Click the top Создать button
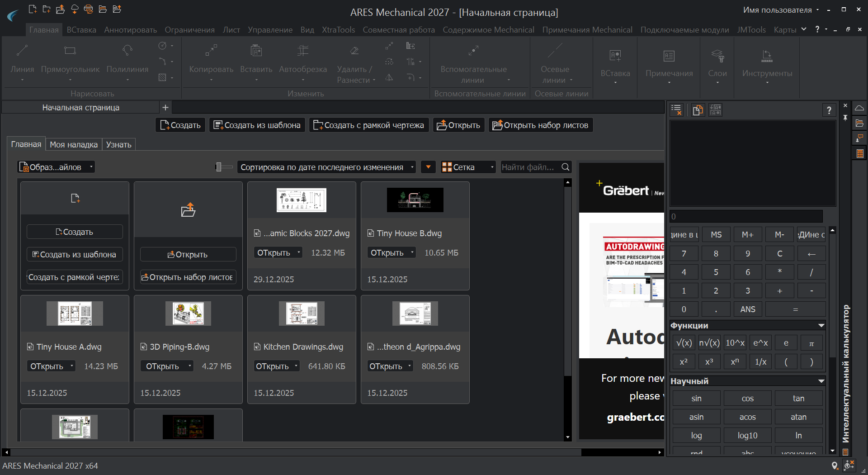 (180, 125)
